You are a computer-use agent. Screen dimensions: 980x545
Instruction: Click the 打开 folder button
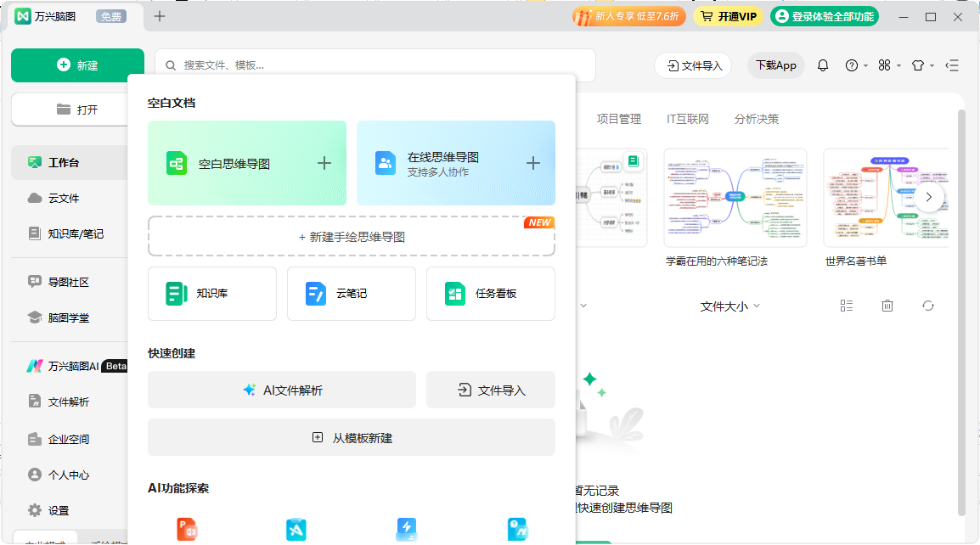point(70,110)
